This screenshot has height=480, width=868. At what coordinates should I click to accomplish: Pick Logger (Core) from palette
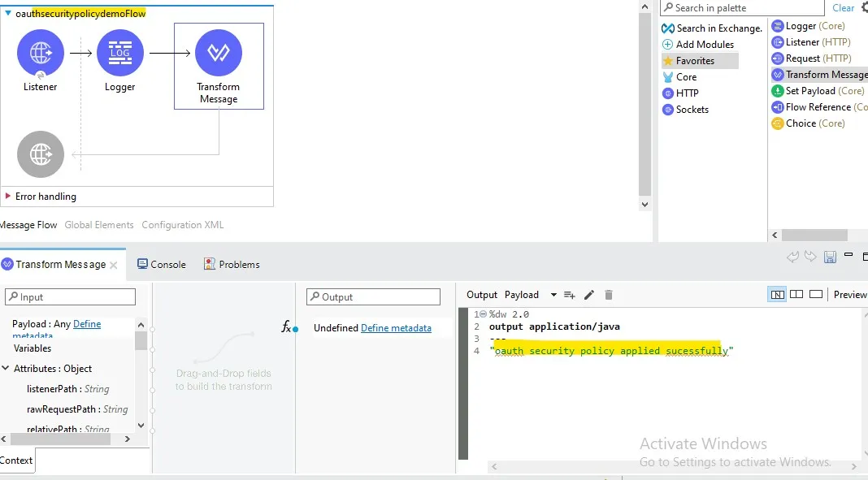point(809,26)
